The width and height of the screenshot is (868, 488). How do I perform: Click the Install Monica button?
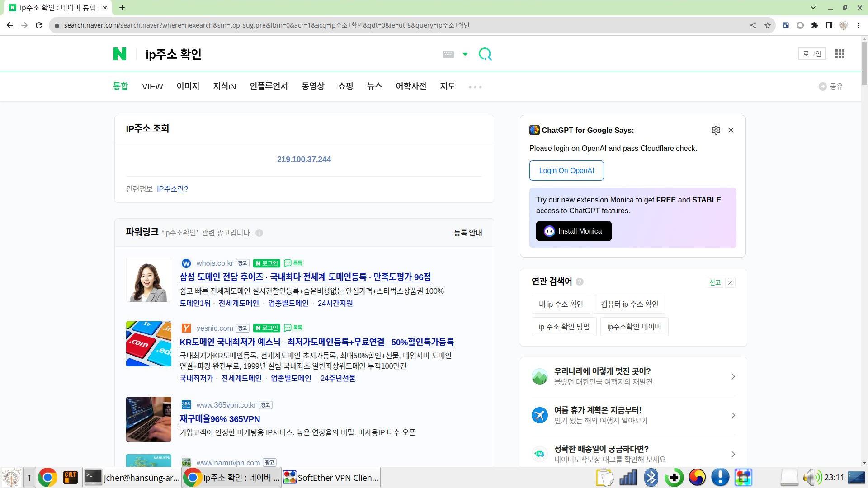coord(574,231)
